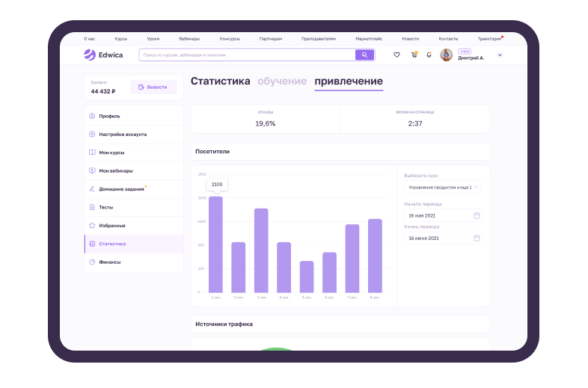Open notifications bell icon

click(x=429, y=55)
